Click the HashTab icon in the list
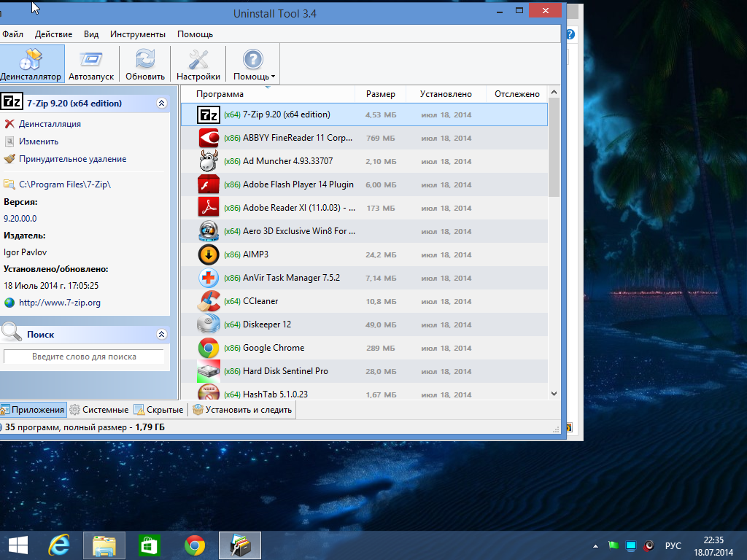Viewport: 747px width, 560px height. pos(208,393)
